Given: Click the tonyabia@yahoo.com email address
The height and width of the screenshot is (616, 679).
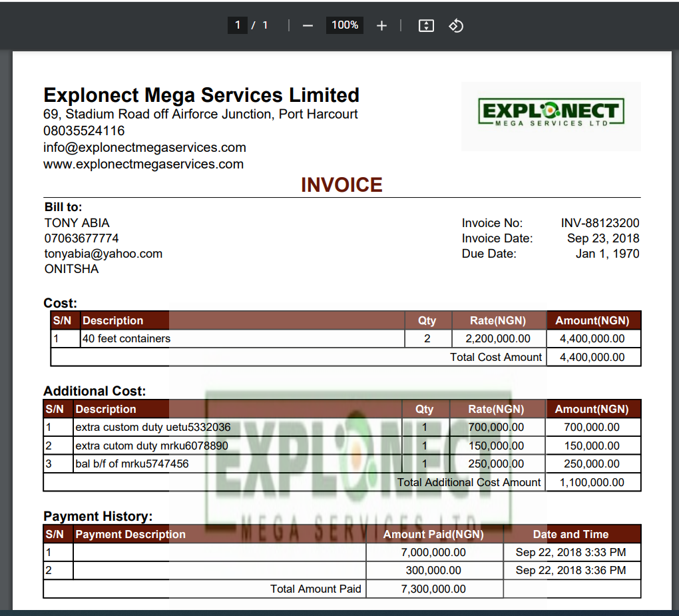Looking at the screenshot, I should pos(103,254).
